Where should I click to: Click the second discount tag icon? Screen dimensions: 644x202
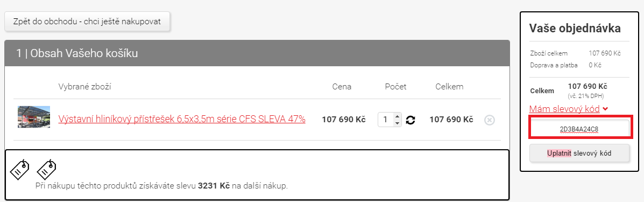point(46,169)
